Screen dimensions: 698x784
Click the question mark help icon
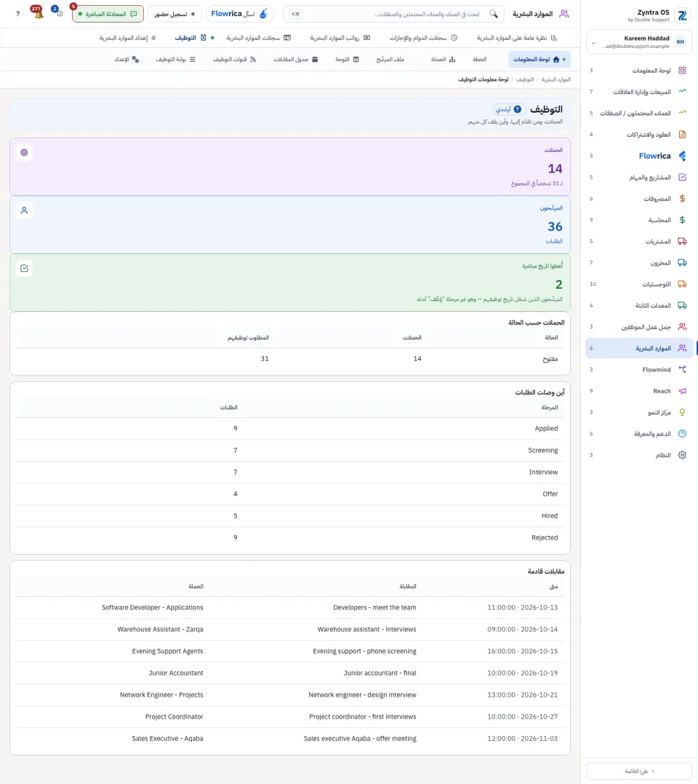click(18, 14)
